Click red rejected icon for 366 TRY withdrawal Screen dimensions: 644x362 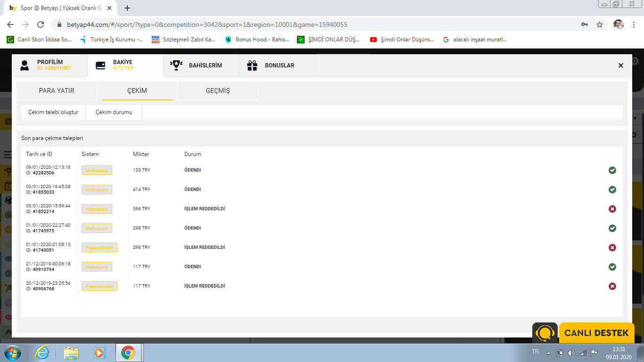pyautogui.click(x=612, y=209)
